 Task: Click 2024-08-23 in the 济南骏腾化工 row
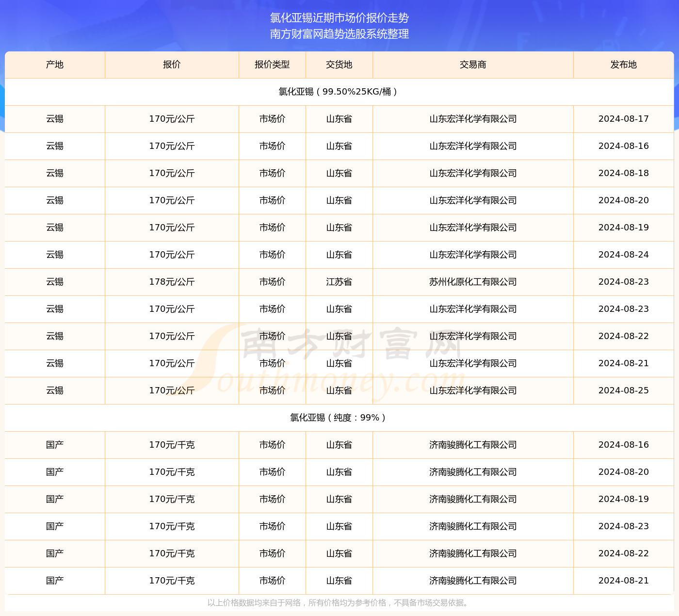click(x=624, y=526)
